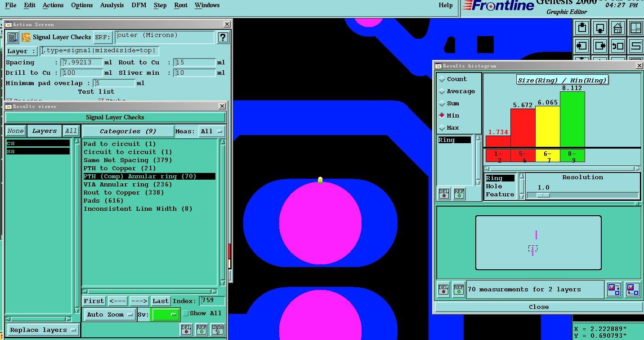Click REF icon beside measurements status text

(459, 290)
